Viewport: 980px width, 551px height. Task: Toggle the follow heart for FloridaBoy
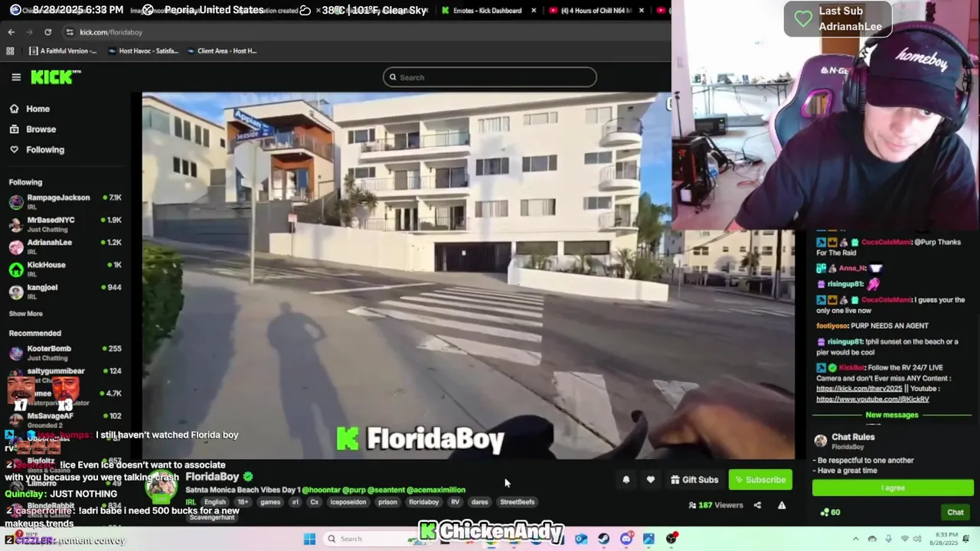click(650, 480)
